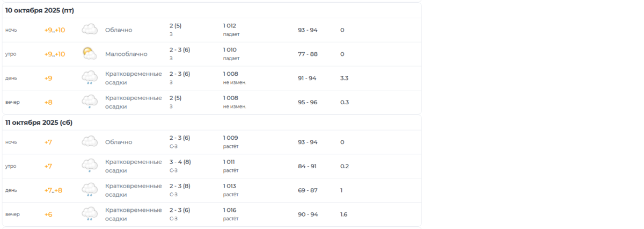Viewport: 644px width, 229px height.
Task: Click the 3 - 4 (8) wind speed
Action: 180,162
